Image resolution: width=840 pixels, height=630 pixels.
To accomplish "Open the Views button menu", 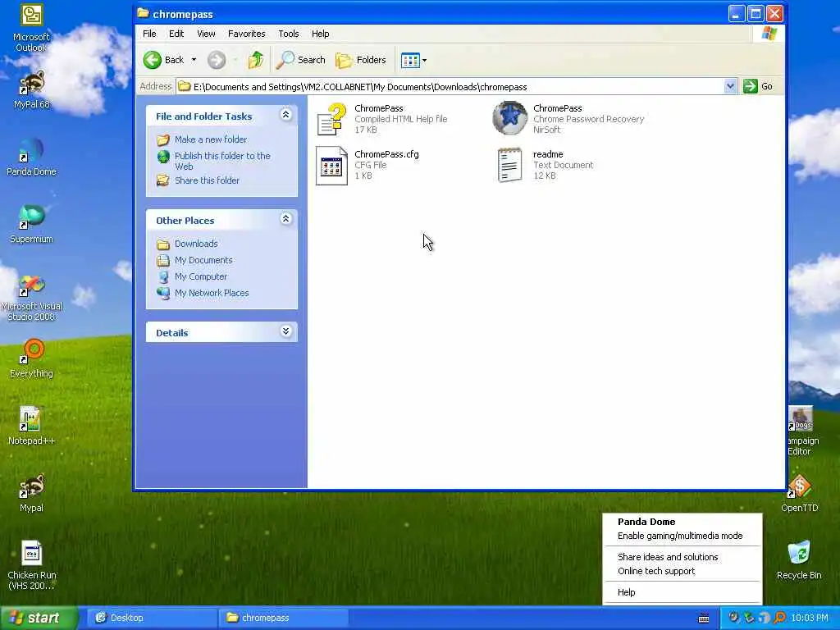I will pyautogui.click(x=413, y=61).
